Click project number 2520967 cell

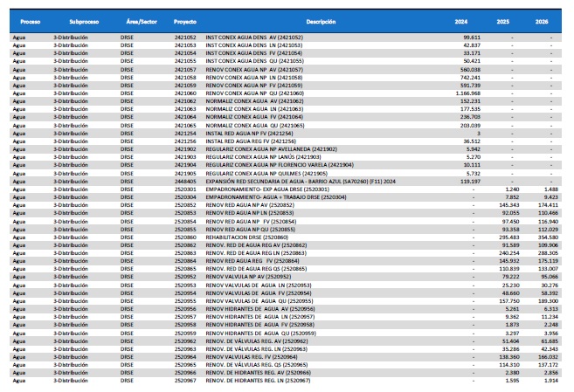tap(185, 381)
